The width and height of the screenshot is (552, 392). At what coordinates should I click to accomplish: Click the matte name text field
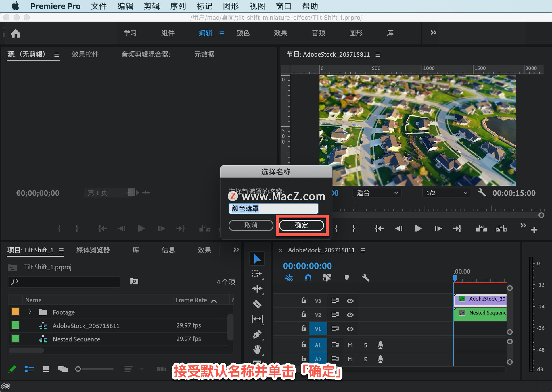(273, 208)
